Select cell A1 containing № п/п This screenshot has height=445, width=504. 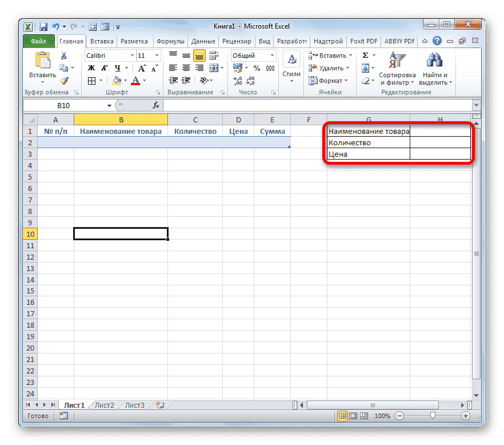click(x=55, y=131)
